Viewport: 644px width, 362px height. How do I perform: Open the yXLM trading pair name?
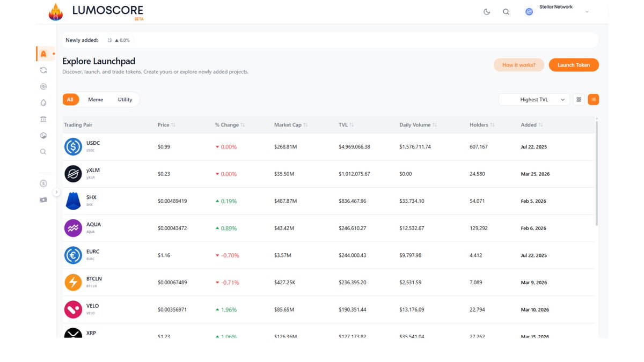tap(93, 170)
